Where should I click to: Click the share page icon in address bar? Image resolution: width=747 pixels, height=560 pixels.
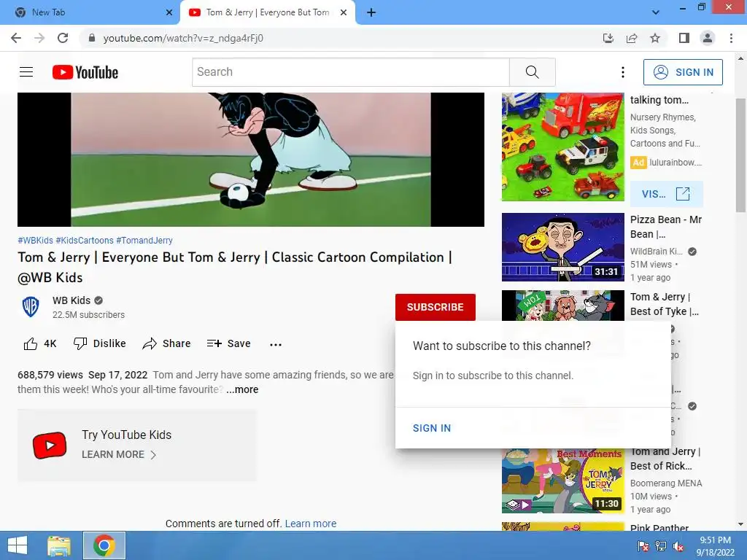[x=632, y=38]
